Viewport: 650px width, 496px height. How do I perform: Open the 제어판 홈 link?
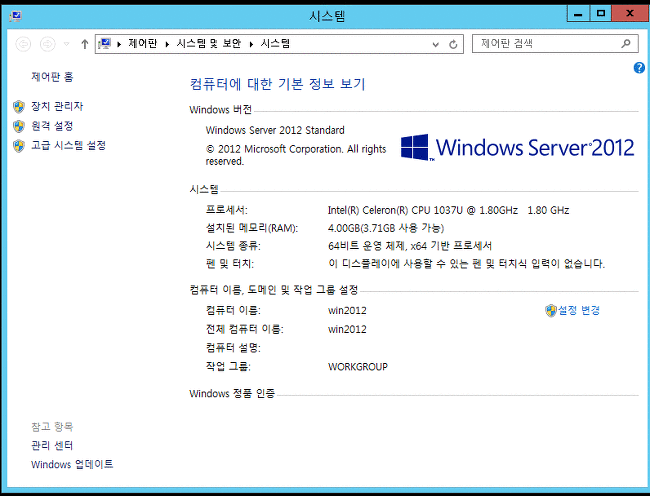(x=52, y=77)
